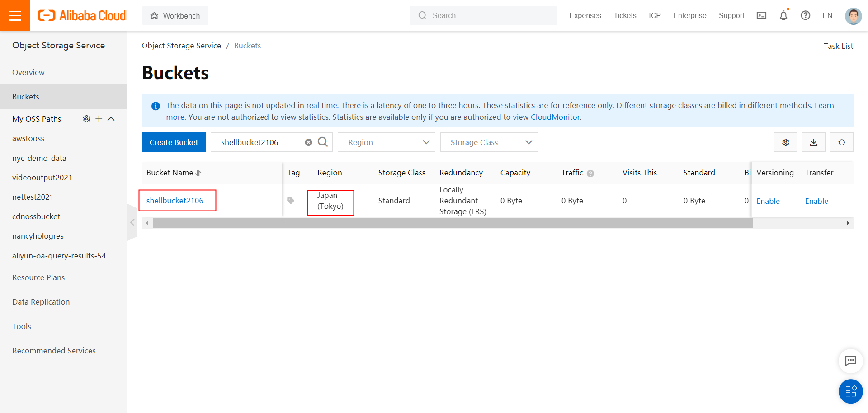Open the Storage Class filter dropdown

click(x=489, y=142)
